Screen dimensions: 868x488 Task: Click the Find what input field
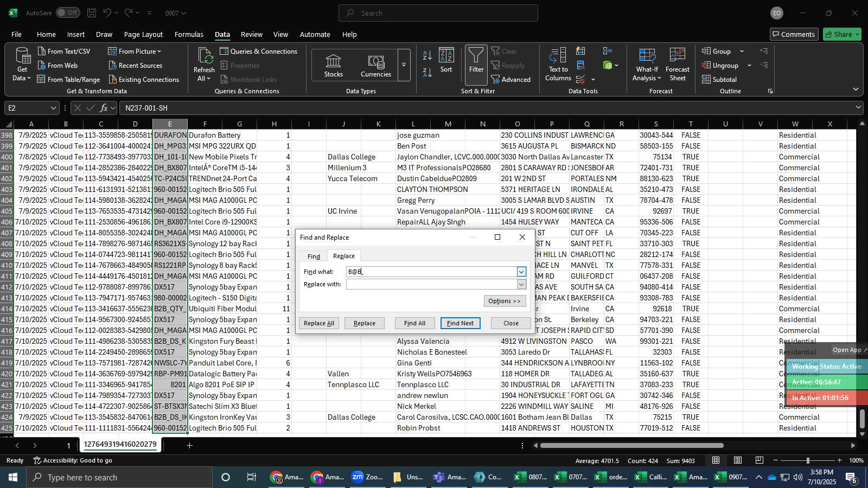pos(432,272)
